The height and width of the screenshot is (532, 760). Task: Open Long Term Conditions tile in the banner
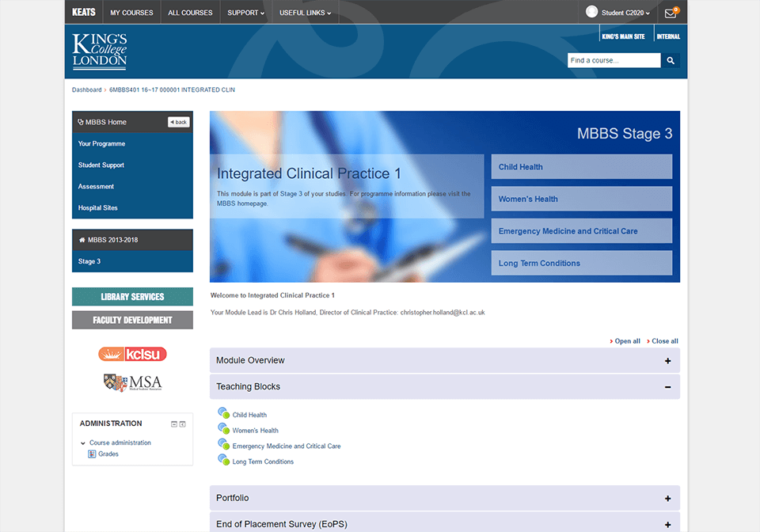click(x=582, y=263)
